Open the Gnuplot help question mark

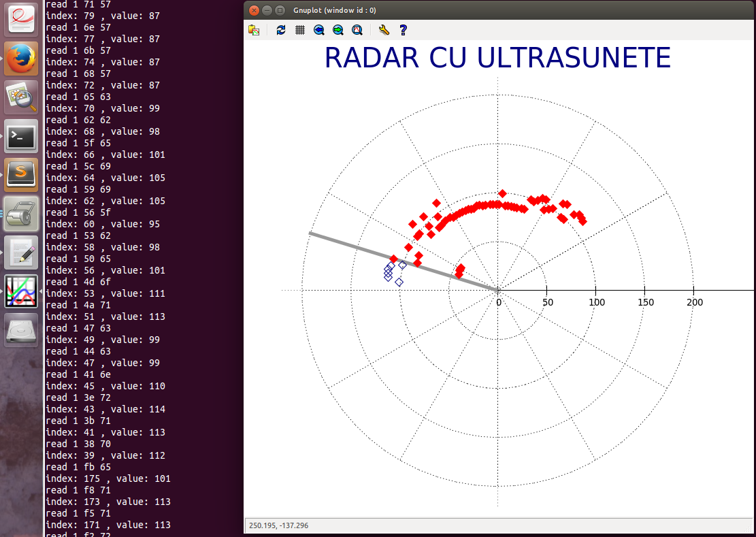pyautogui.click(x=403, y=30)
